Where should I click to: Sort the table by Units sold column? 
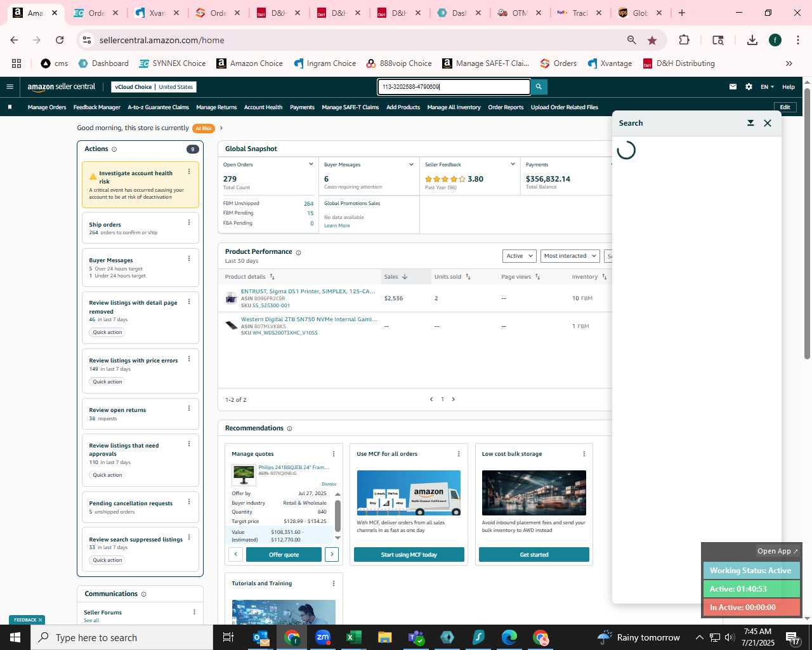pyautogui.click(x=452, y=277)
